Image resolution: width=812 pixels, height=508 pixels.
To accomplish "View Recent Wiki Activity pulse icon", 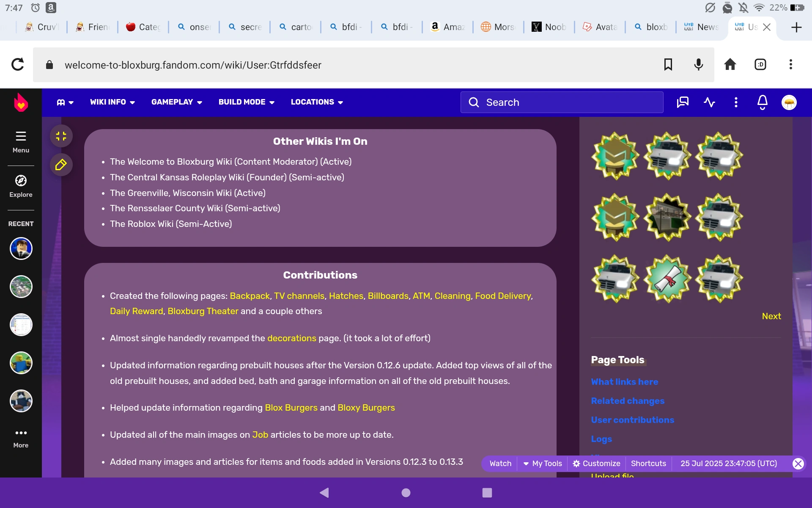I will pyautogui.click(x=709, y=102).
